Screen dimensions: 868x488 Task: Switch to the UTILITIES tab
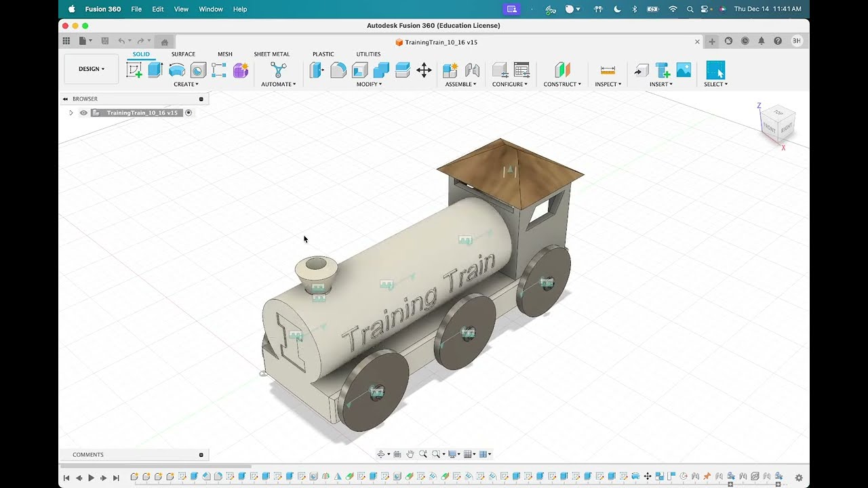click(368, 54)
